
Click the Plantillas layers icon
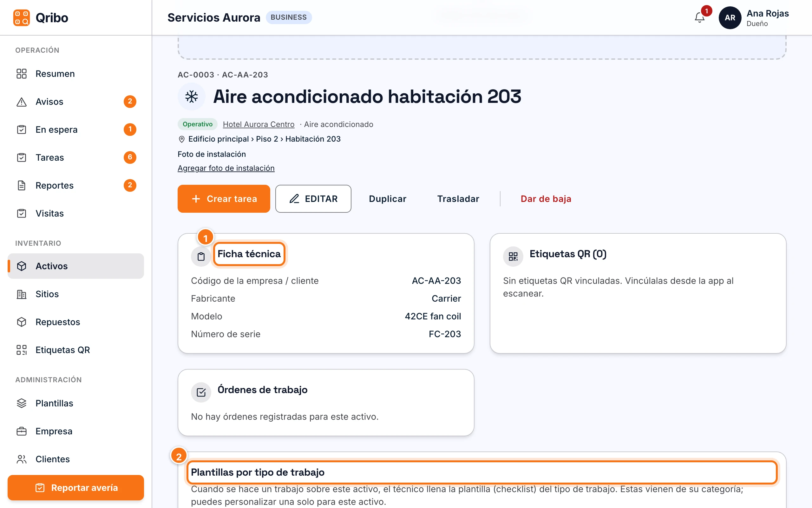(x=22, y=403)
